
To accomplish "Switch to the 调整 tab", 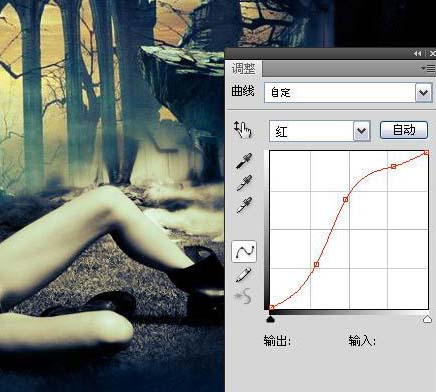I will coord(243,69).
